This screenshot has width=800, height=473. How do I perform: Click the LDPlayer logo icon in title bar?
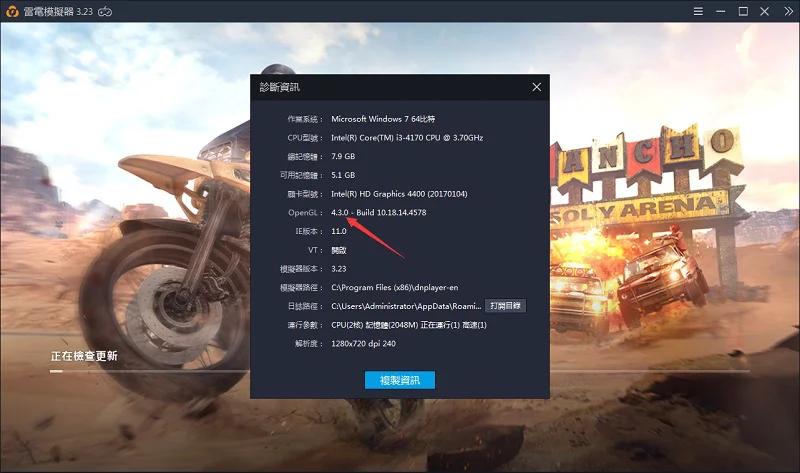pyautogui.click(x=12, y=11)
